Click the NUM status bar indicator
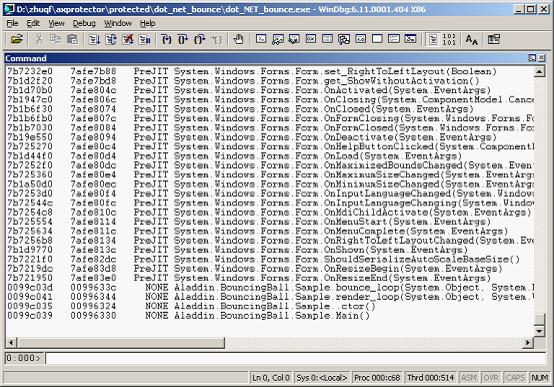 click(540, 378)
